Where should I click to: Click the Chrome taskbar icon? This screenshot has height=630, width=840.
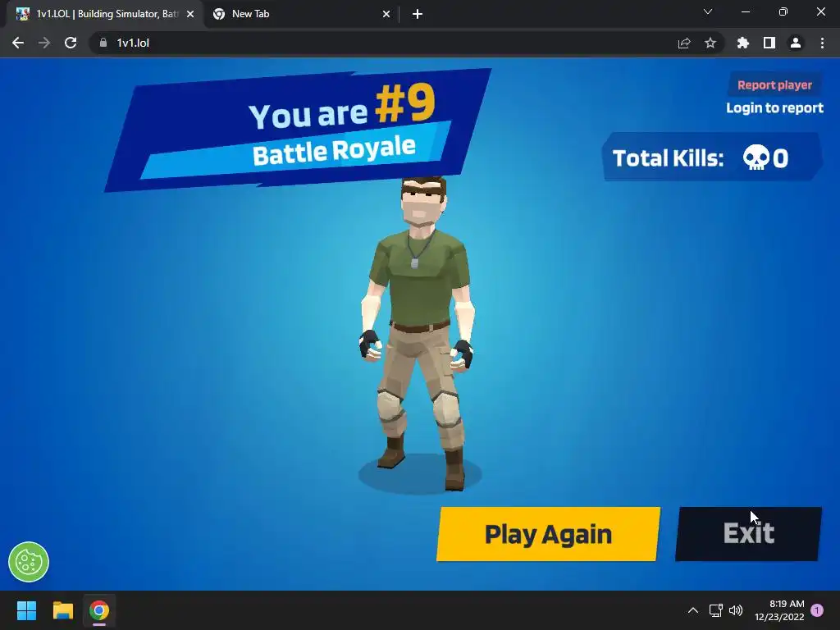pyautogui.click(x=99, y=610)
